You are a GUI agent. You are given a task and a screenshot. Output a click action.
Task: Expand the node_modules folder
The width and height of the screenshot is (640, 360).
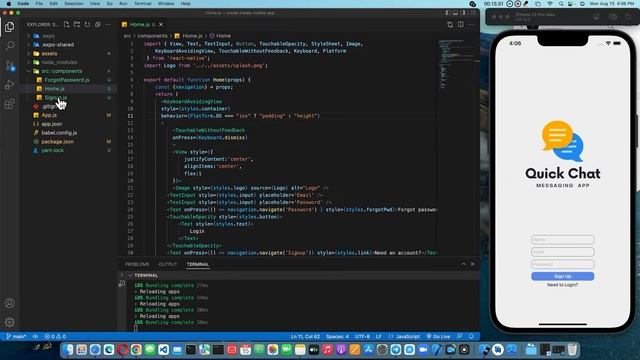point(59,62)
